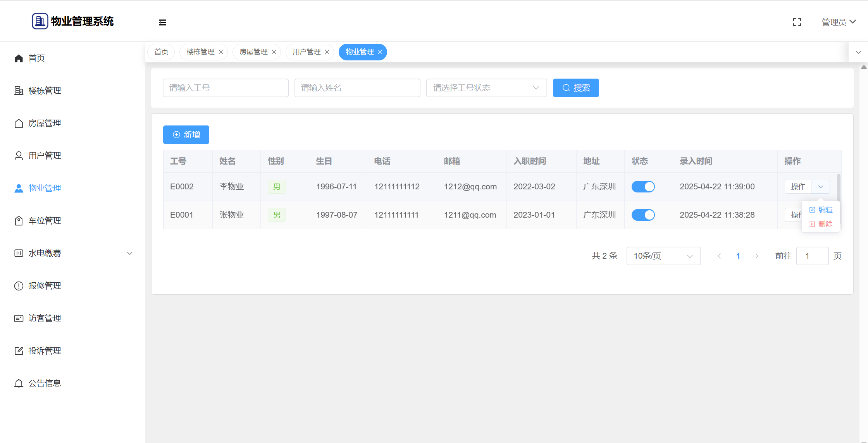Open the 10条/页 page size dropdown

[x=663, y=256]
